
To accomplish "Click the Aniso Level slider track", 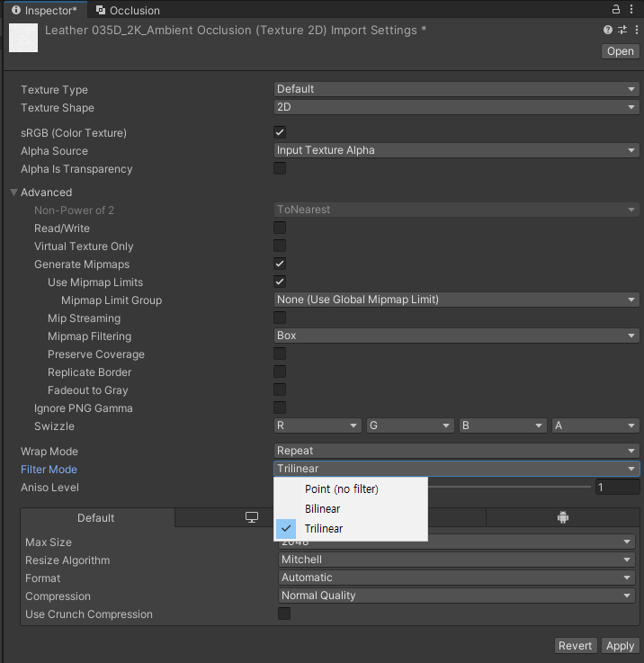I will [x=509, y=487].
